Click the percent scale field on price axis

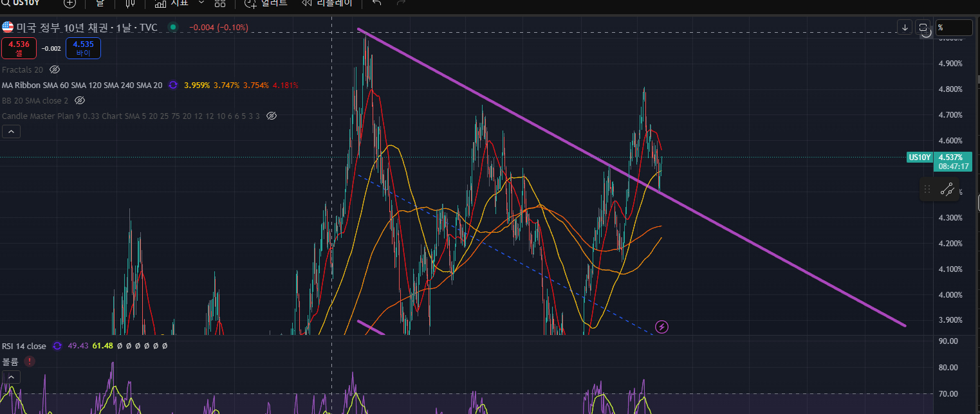click(x=954, y=28)
